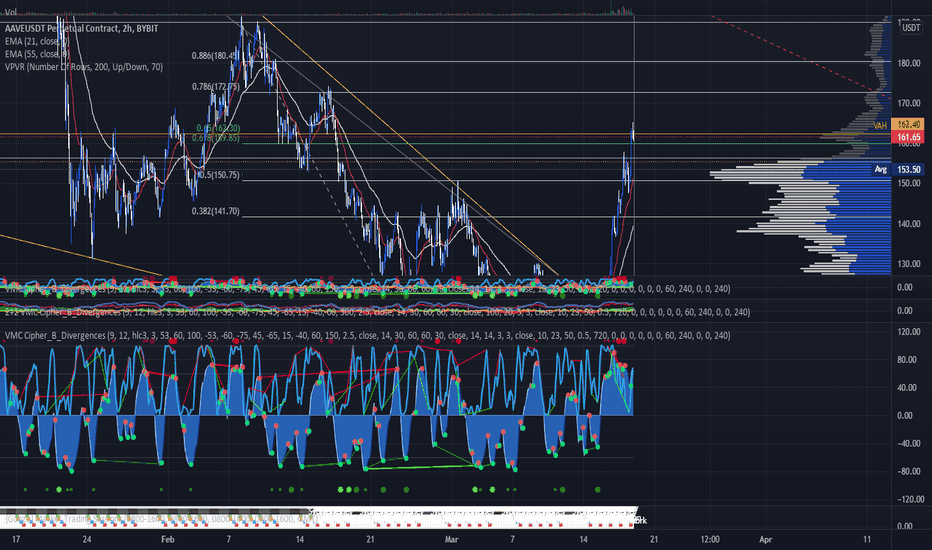Click -80.00 on the oscillator axis
Screen dimensions: 932x550
(909, 472)
